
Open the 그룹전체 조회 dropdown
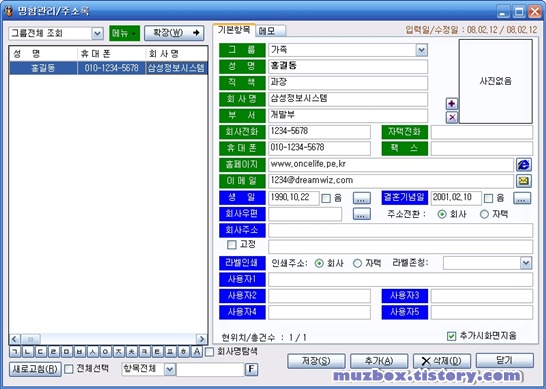tap(97, 33)
